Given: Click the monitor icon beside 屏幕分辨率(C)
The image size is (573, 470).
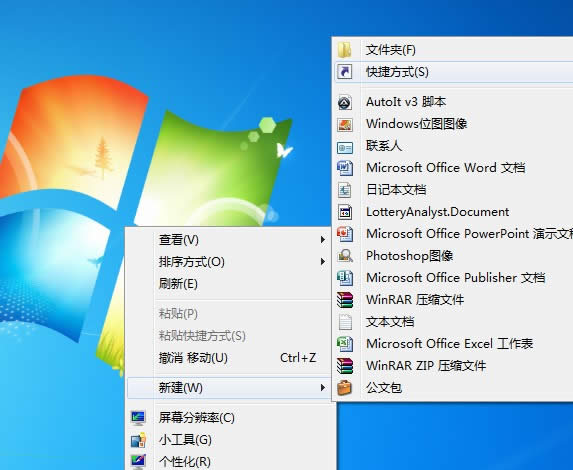Looking at the screenshot, I should click(x=138, y=418).
